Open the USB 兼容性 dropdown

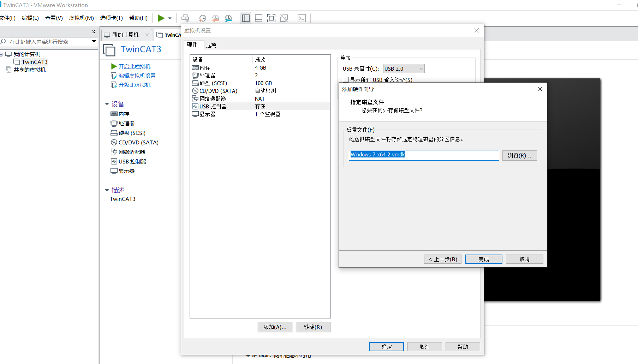coord(404,68)
